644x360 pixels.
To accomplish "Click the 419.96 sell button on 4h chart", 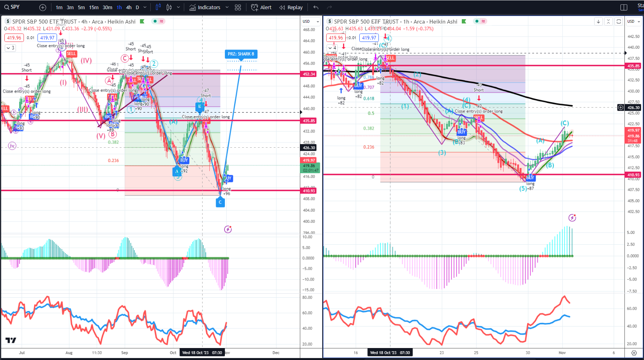I will click(x=14, y=38).
